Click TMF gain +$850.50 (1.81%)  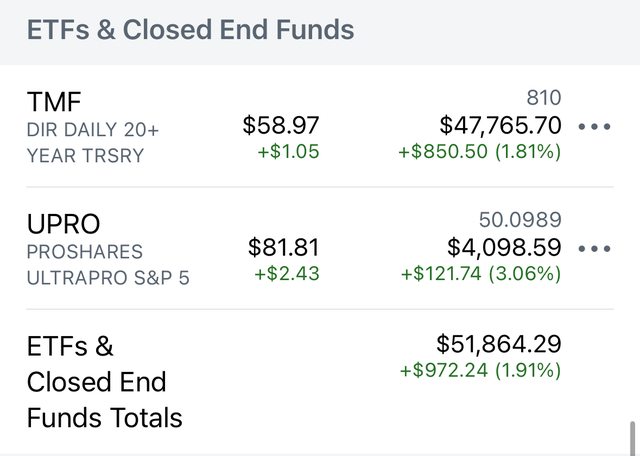pos(479,152)
